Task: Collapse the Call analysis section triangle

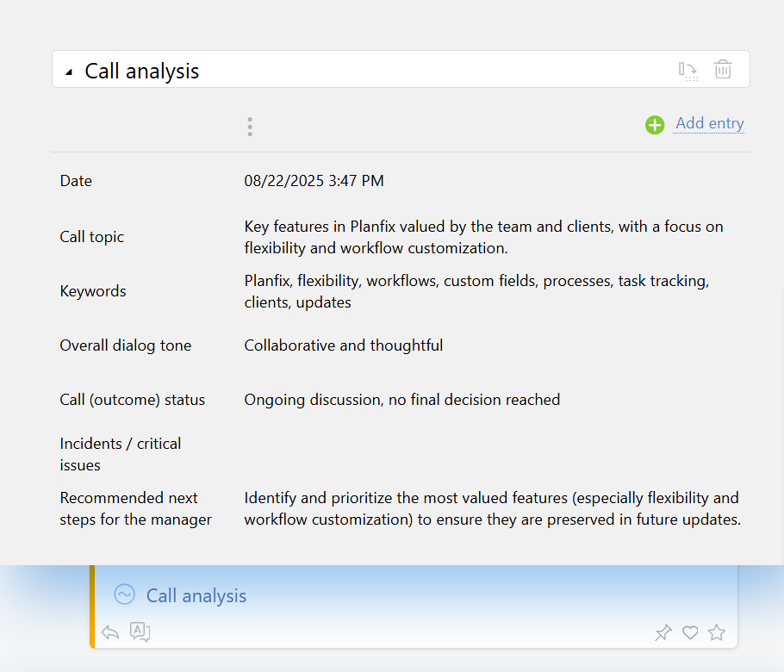Action: 69,72
